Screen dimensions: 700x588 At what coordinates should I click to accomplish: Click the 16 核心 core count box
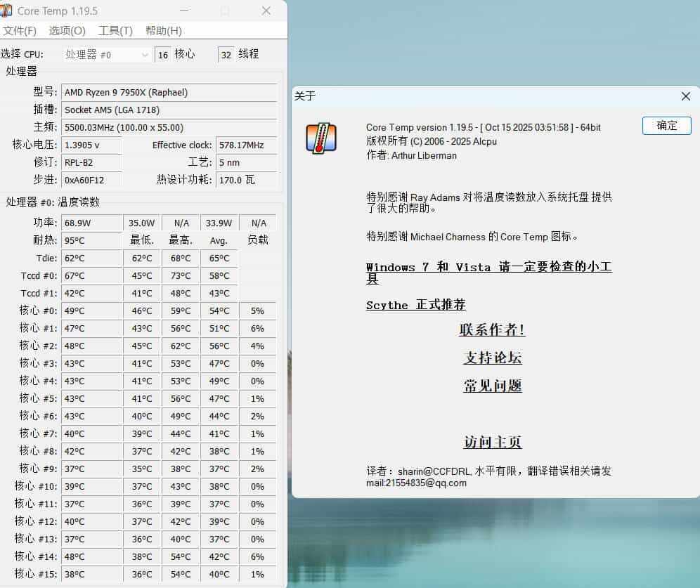[162, 54]
